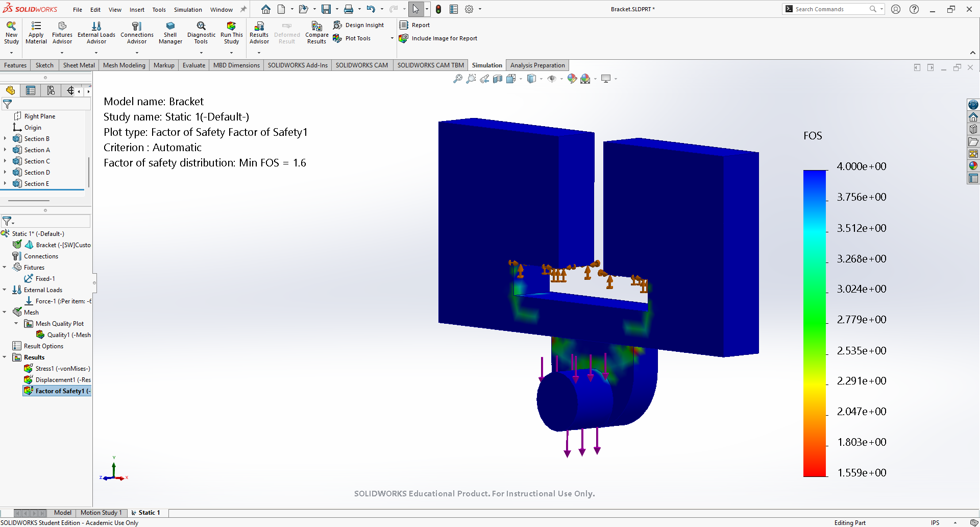Click user account login icon

896,9
